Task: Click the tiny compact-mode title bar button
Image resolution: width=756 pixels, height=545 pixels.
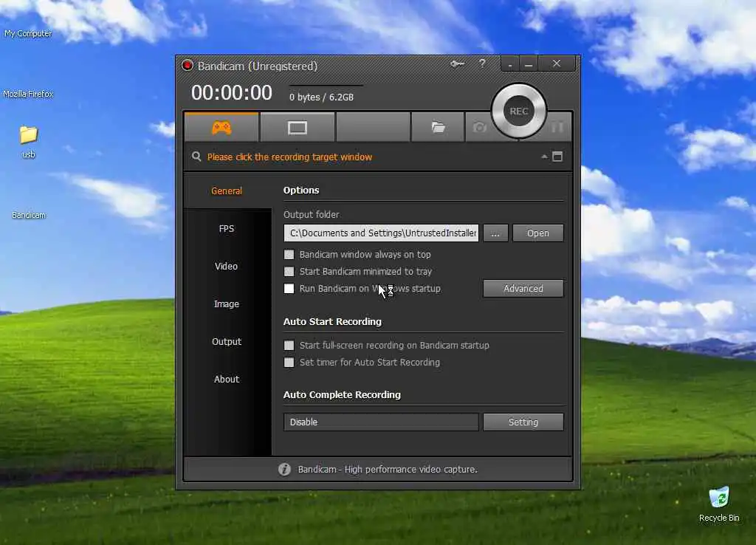Action: tap(510, 64)
